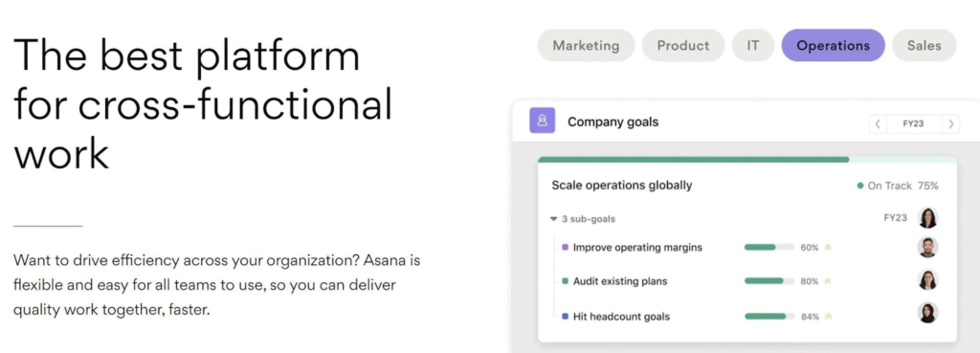
Task: Go to previous fiscal year chevron
Action: 878,123
